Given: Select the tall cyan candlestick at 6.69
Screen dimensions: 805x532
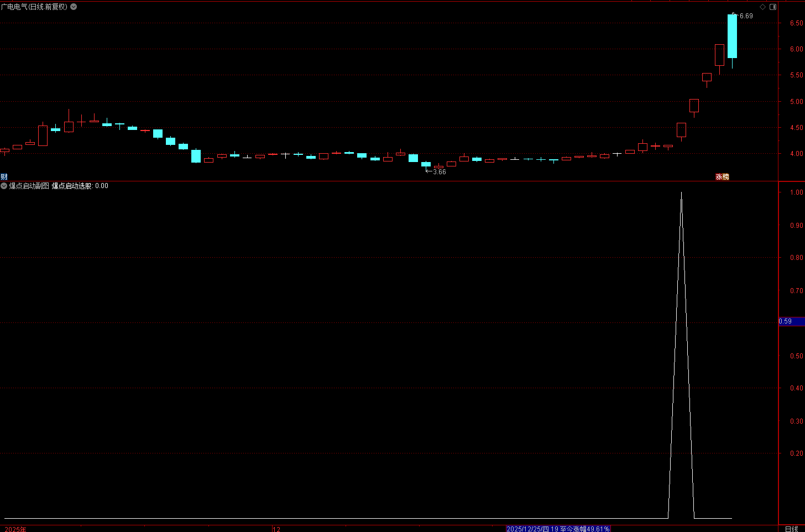Looking at the screenshot, I should click(x=732, y=36).
